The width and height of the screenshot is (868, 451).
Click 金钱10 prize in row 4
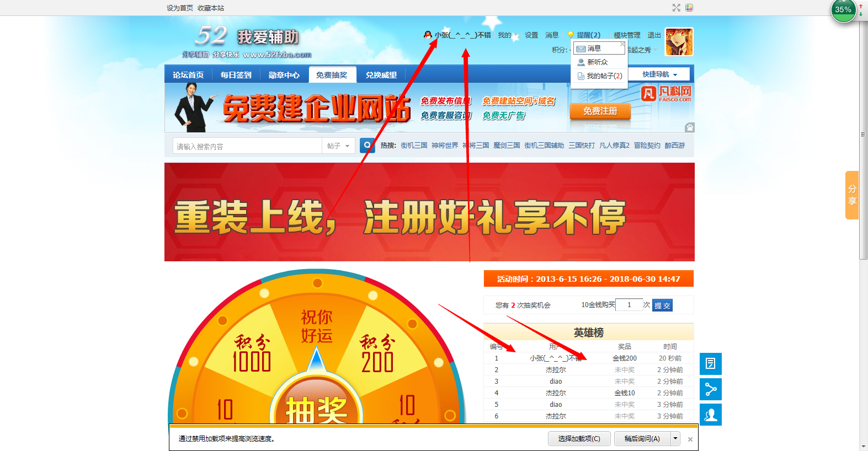(625, 393)
